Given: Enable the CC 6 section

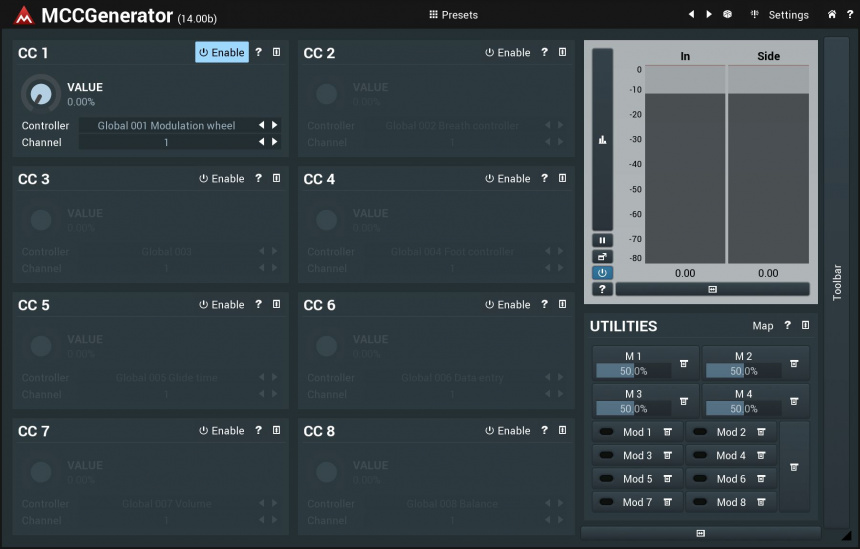Looking at the screenshot, I should tap(507, 304).
